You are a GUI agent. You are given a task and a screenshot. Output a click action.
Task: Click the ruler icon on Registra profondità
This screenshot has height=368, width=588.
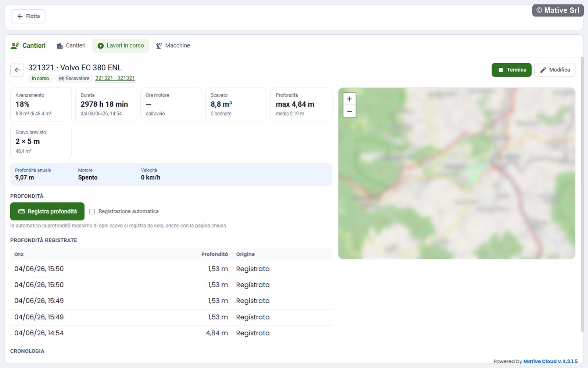tap(22, 211)
